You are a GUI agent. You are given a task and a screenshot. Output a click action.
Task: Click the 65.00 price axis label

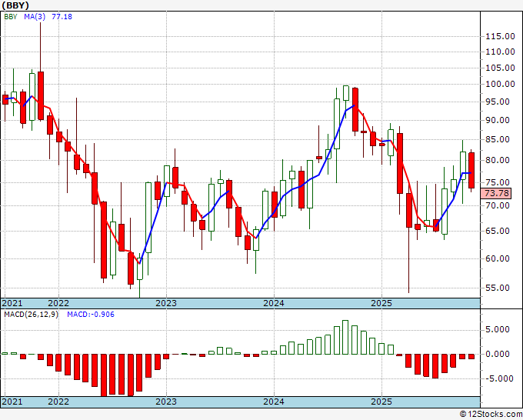pos(498,231)
